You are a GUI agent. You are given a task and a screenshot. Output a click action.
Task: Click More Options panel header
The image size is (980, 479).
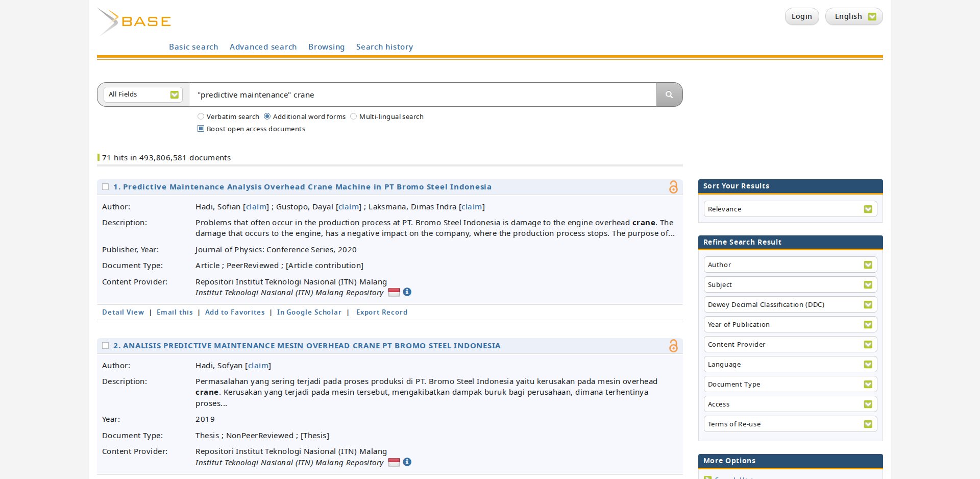790,461
